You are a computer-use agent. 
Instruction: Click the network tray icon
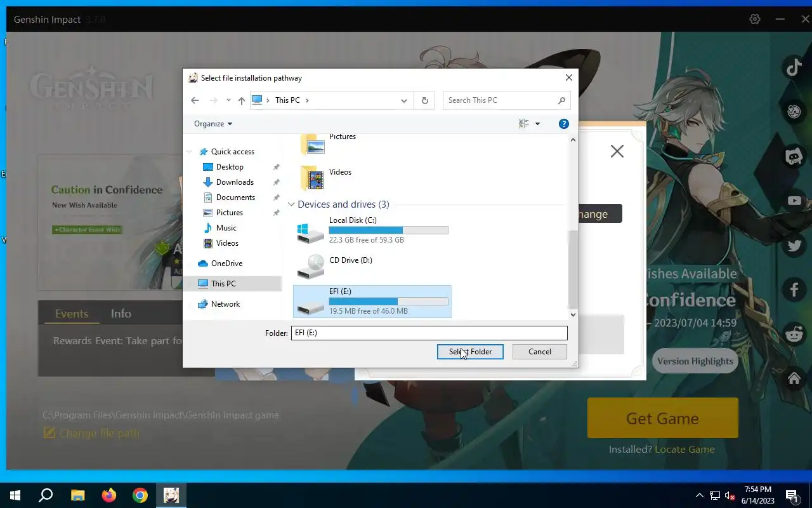pos(715,495)
